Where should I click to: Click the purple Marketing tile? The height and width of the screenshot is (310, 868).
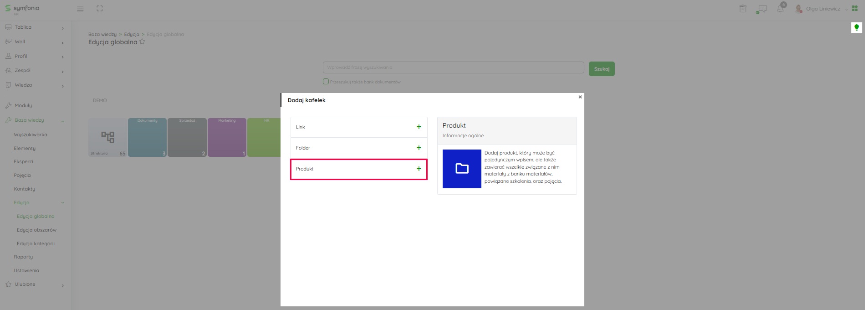[227, 138]
